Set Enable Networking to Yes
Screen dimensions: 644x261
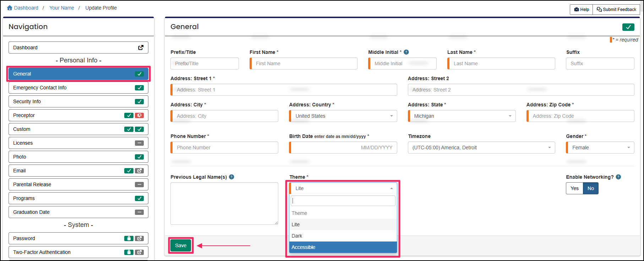coord(574,188)
